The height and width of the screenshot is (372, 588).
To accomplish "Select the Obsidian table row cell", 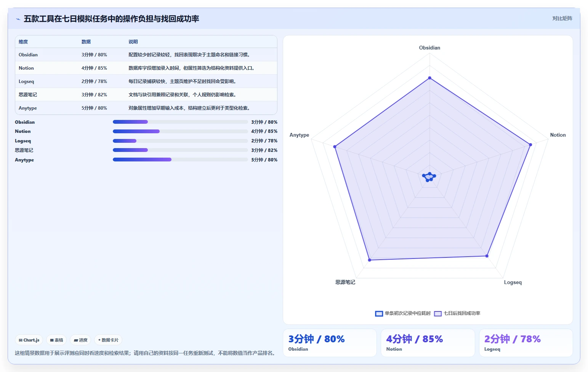I will pyautogui.click(x=28, y=55).
